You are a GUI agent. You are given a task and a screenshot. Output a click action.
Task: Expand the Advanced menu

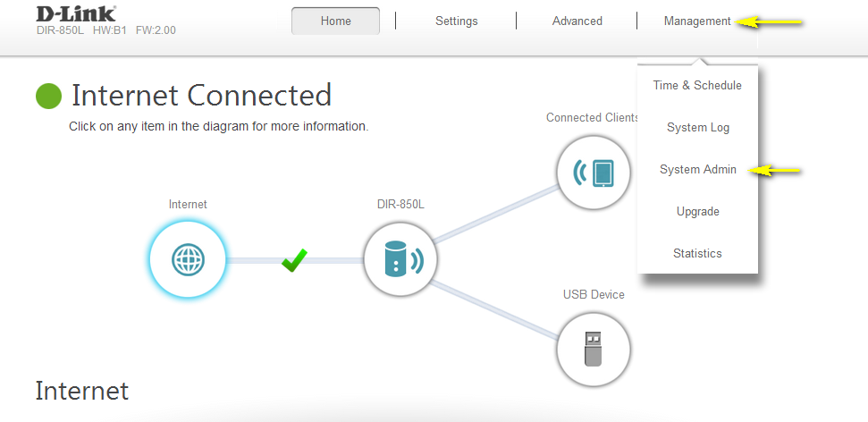click(x=577, y=21)
